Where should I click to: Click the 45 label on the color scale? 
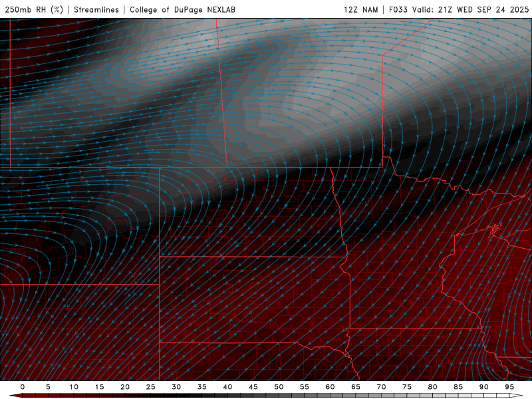point(253,387)
